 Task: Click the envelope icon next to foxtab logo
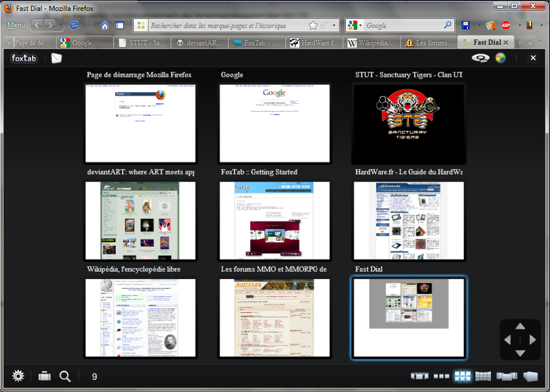click(56, 58)
